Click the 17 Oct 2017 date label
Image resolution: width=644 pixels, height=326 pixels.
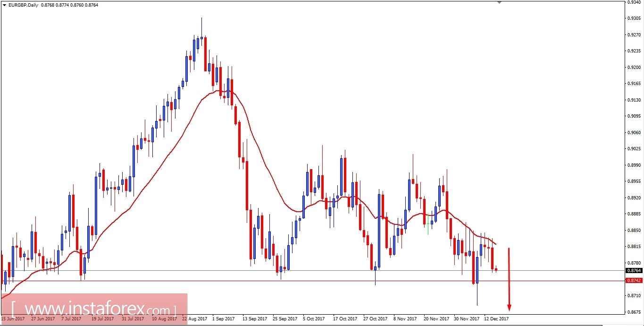click(x=345, y=319)
